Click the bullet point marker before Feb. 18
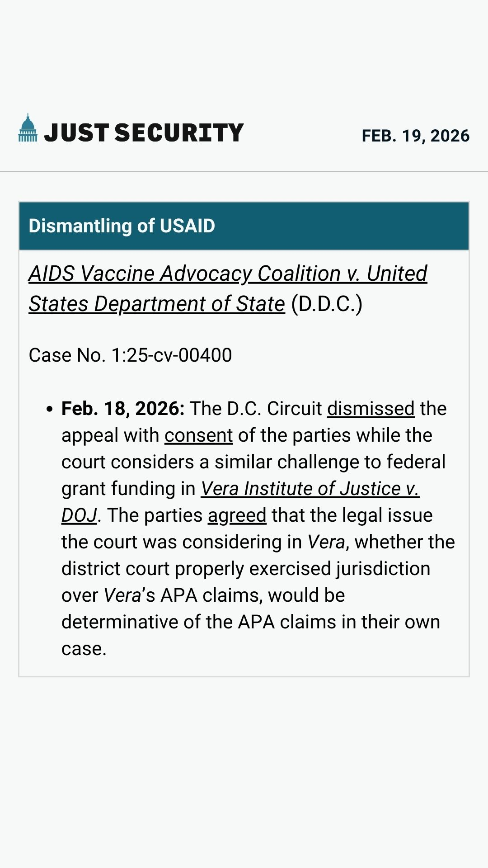This screenshot has height=868, width=488. tap(50, 409)
